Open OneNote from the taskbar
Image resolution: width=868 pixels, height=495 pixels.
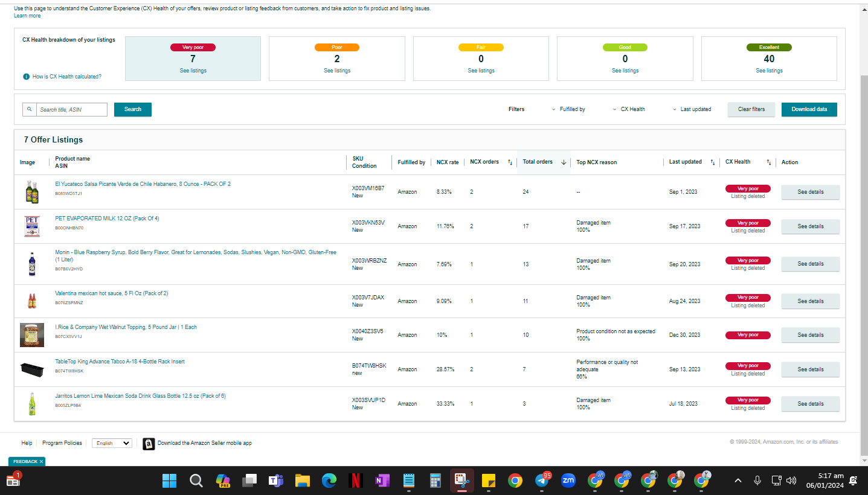click(x=382, y=481)
